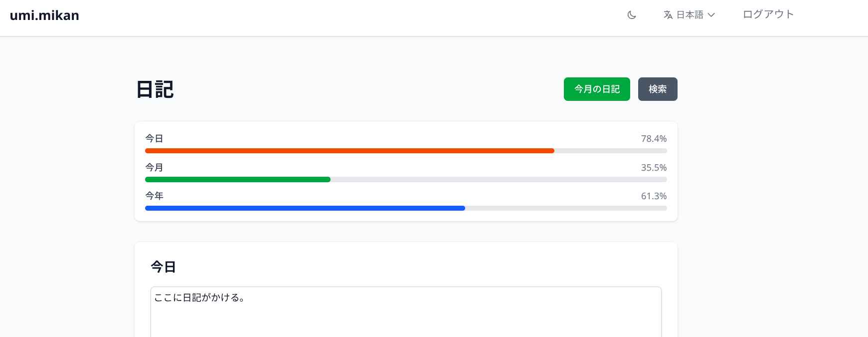Select the 今年 progress label
The width and height of the screenshot is (868, 337).
pyautogui.click(x=154, y=196)
